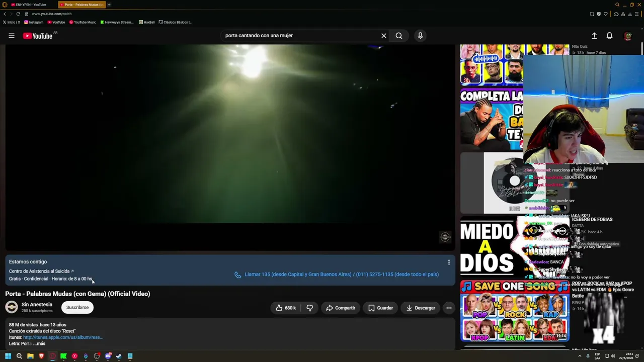Open the browser easy setup menu

tap(638, 14)
